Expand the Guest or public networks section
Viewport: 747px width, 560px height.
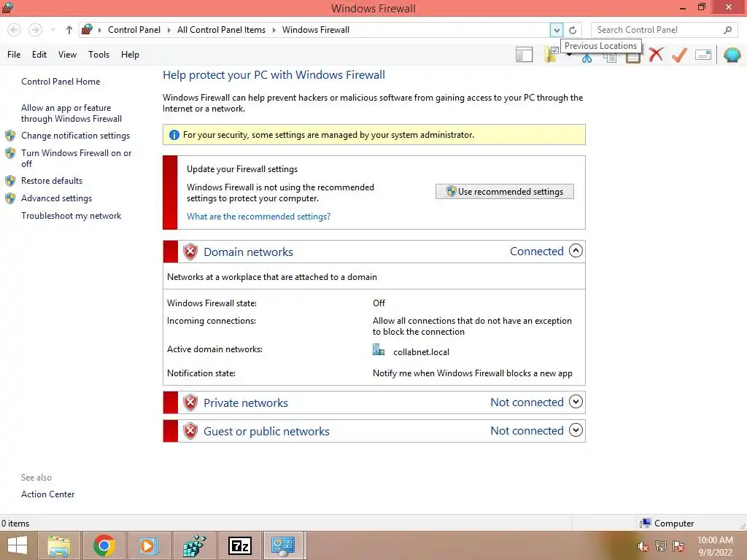tap(576, 430)
